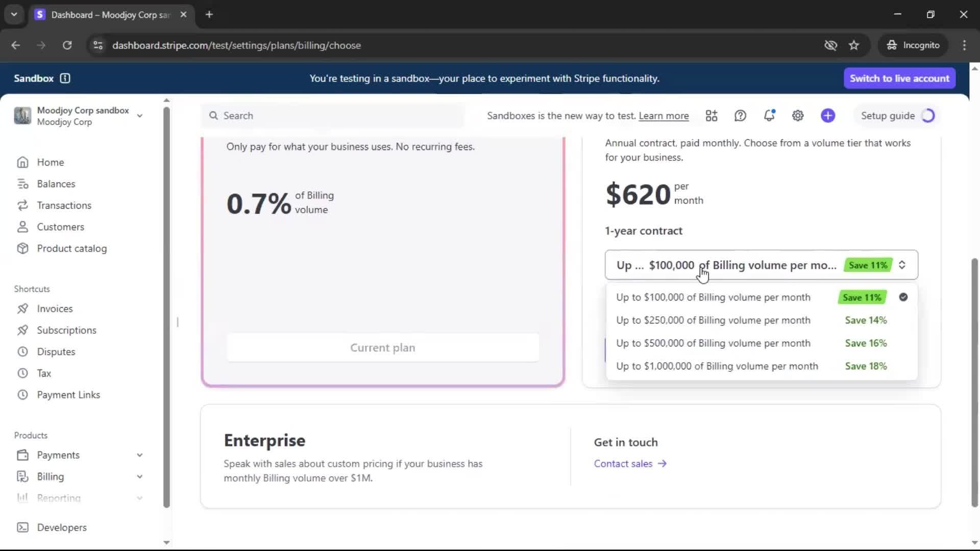
Task: Open the notifications bell icon
Action: click(769, 116)
